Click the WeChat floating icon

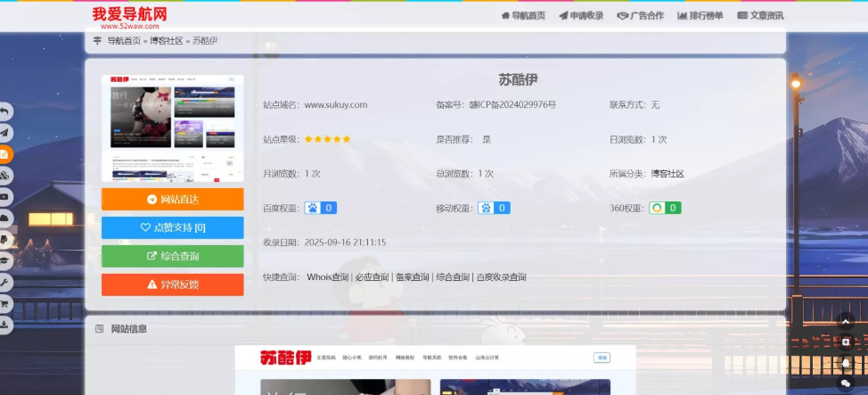(846, 383)
